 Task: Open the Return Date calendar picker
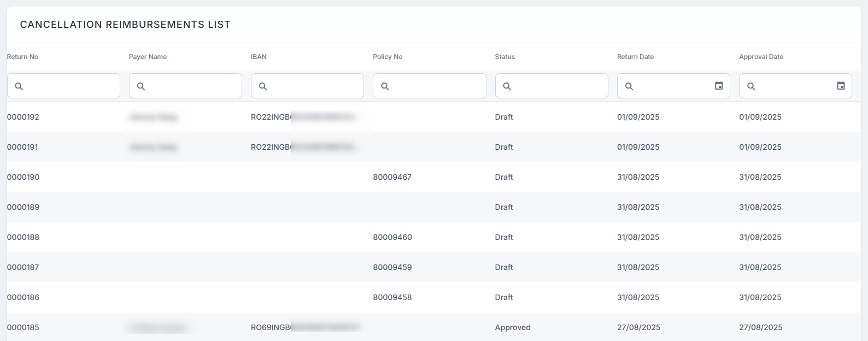click(719, 86)
